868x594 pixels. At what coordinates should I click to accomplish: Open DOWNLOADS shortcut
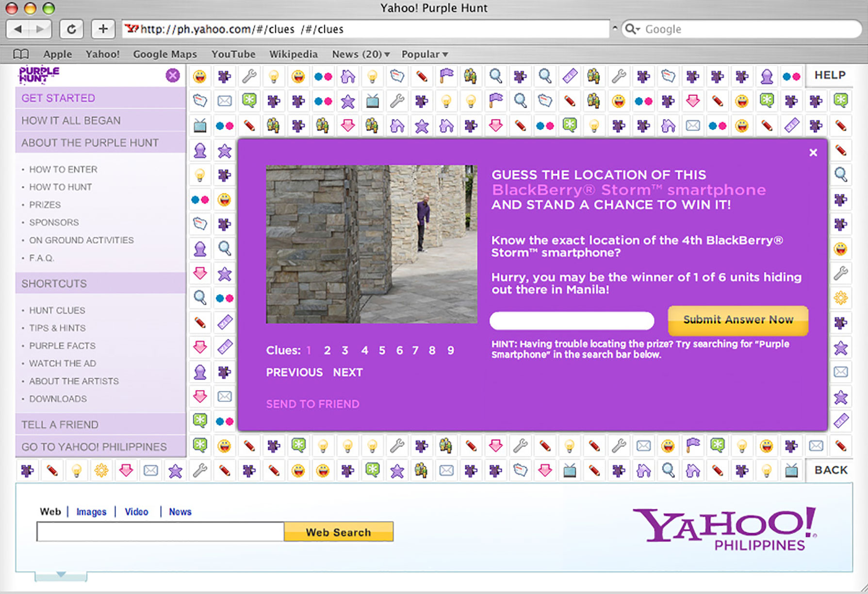[x=58, y=399]
